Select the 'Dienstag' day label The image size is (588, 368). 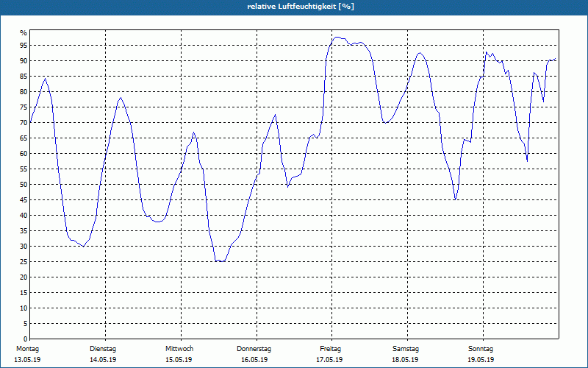click(x=103, y=349)
